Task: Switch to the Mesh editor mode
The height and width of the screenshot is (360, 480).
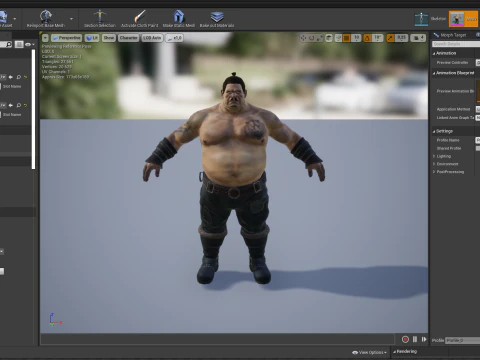Action: (464, 19)
